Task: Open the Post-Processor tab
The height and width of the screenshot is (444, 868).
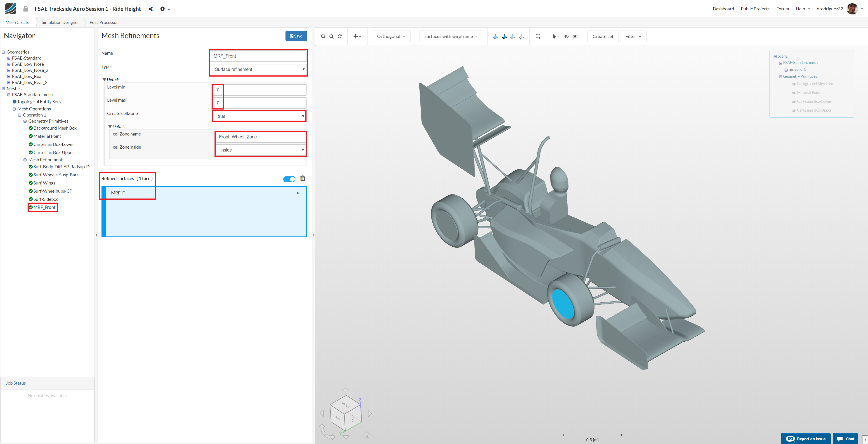Action: (104, 23)
